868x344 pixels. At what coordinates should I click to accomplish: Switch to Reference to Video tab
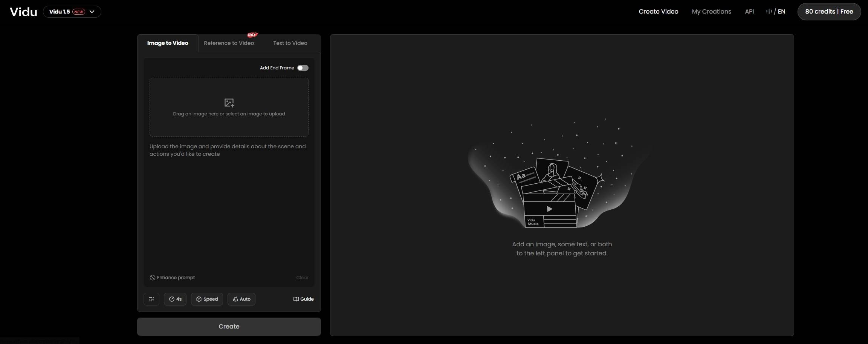(x=229, y=43)
